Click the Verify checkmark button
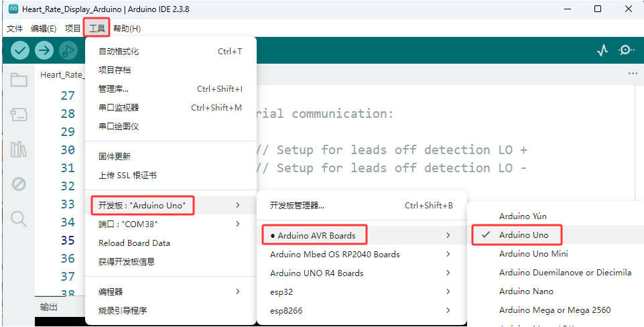The width and height of the screenshot is (644, 327). [19, 50]
